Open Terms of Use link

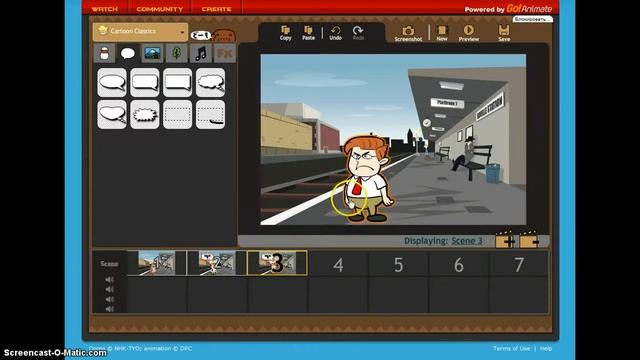[x=511, y=348]
